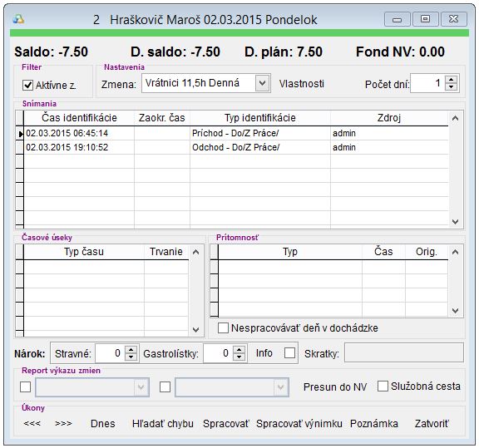The height and width of the screenshot is (448, 479).
Task: Go to next day with >>> arrows
Action: (63, 423)
